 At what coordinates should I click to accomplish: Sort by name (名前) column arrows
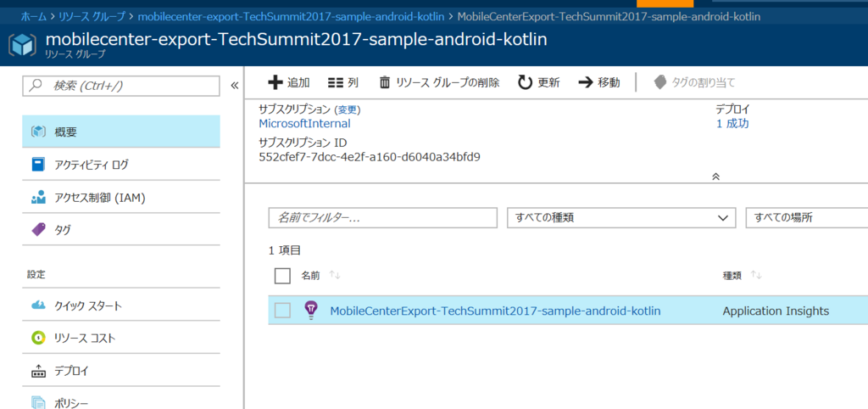(x=334, y=275)
